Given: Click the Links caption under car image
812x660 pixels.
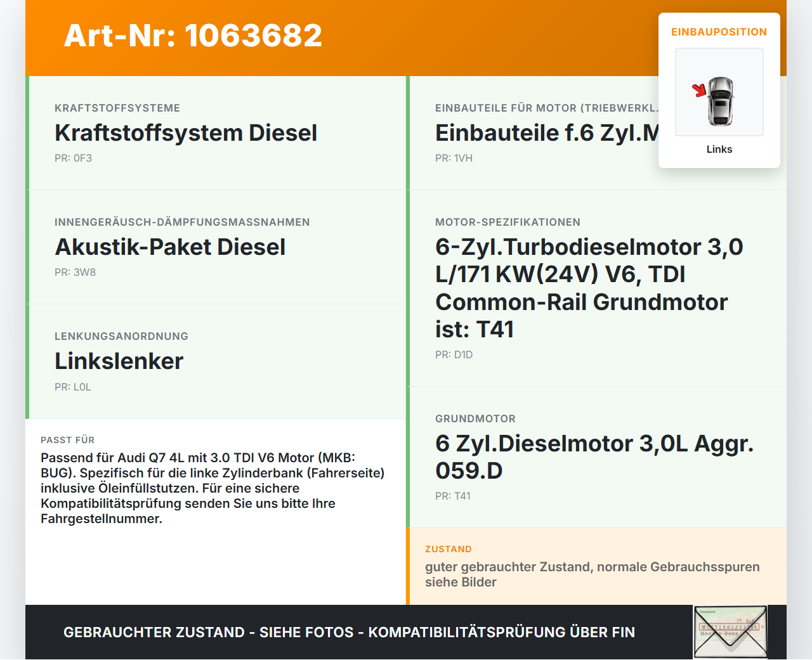Looking at the screenshot, I should tap(719, 149).
